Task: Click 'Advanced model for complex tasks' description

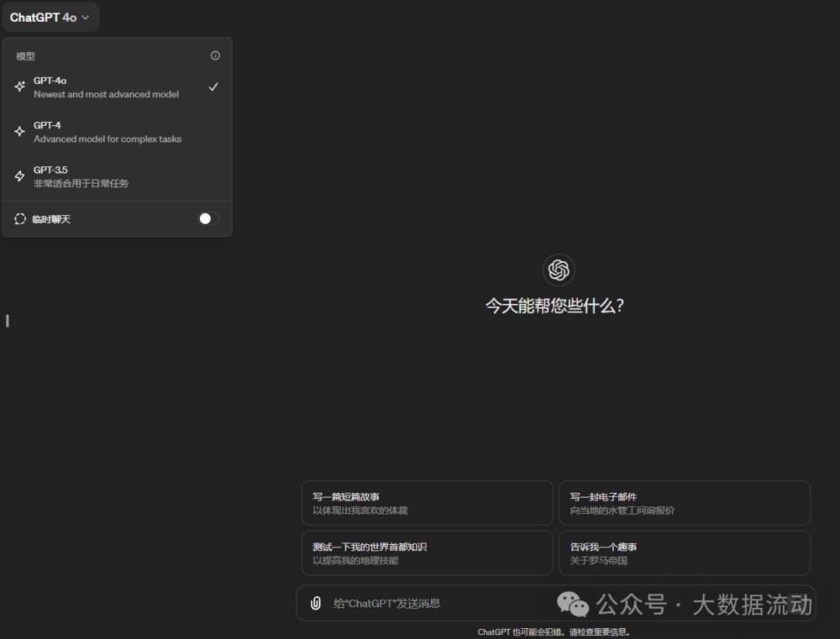Action: click(x=107, y=139)
